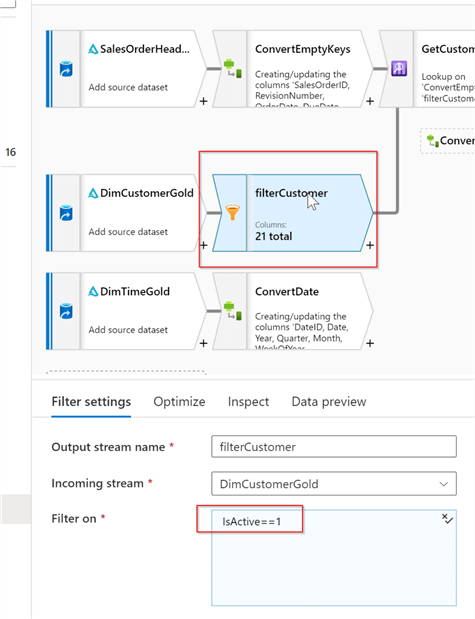Add transformation after ConvertEmptyKeys node
This screenshot has width=475, height=619.
[370, 101]
